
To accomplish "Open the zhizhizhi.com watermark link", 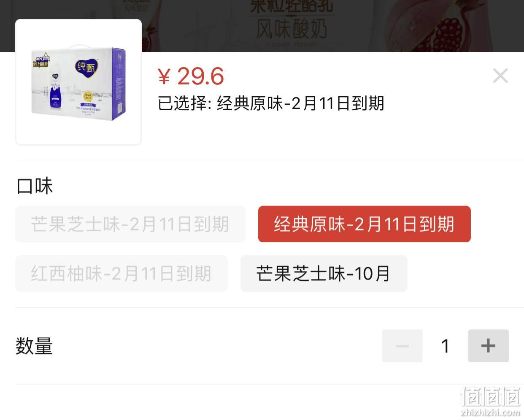I will [x=491, y=412].
